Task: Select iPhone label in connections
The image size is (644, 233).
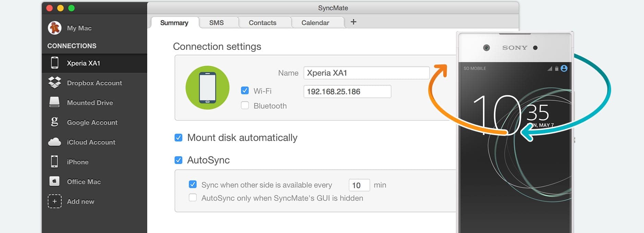Action: click(78, 162)
